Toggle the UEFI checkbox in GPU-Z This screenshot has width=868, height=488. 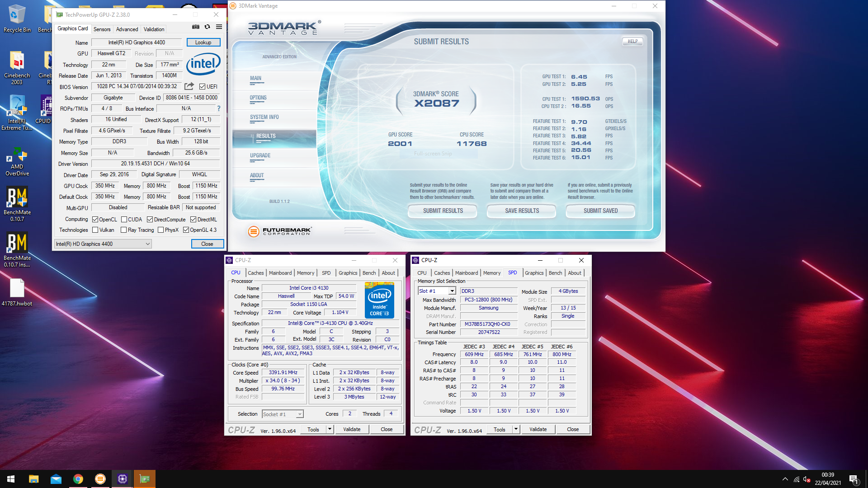202,87
